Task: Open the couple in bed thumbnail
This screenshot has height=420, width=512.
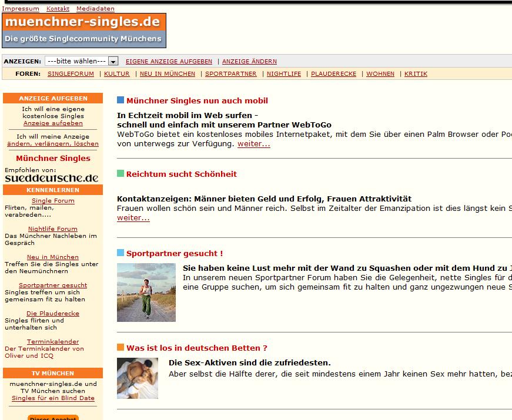Action: (138, 378)
